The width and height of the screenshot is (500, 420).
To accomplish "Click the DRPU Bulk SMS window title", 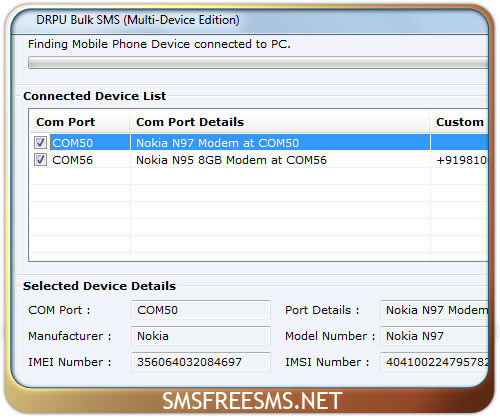I will 138,20.
